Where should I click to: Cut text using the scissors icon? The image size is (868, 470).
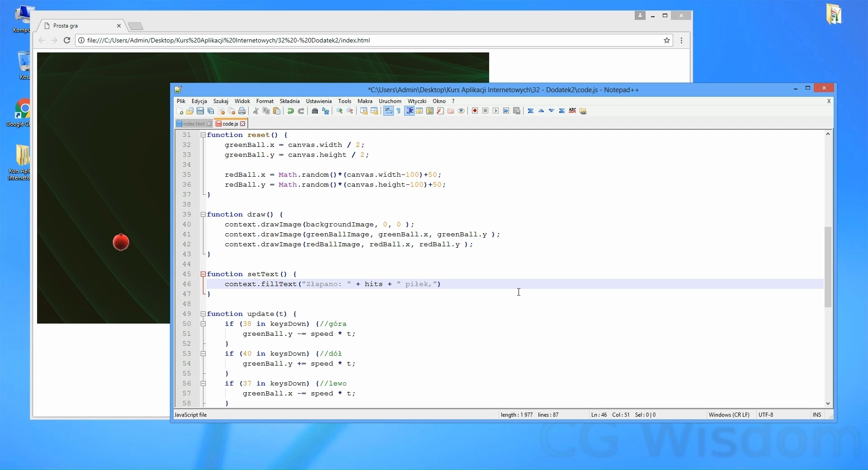pyautogui.click(x=256, y=111)
